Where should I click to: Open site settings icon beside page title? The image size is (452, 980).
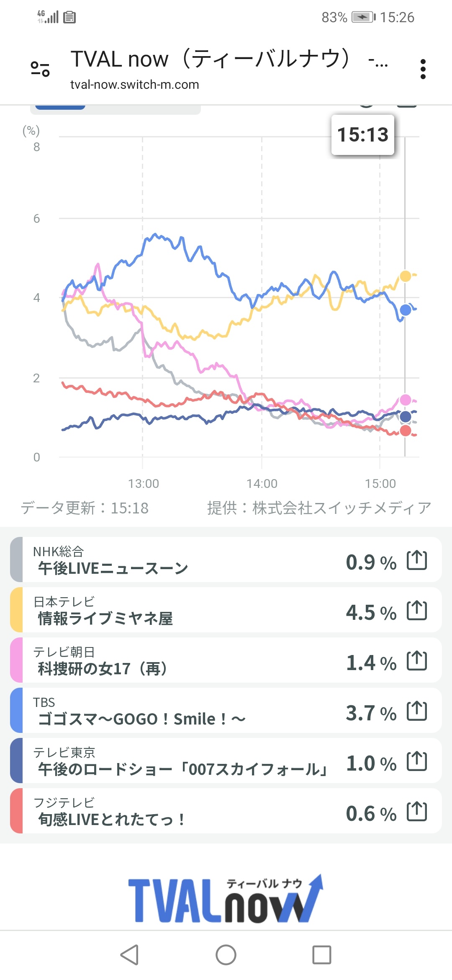(x=40, y=69)
